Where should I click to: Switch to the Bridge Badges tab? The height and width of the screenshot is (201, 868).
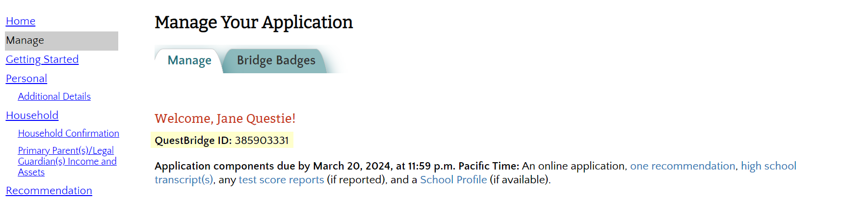tap(276, 60)
